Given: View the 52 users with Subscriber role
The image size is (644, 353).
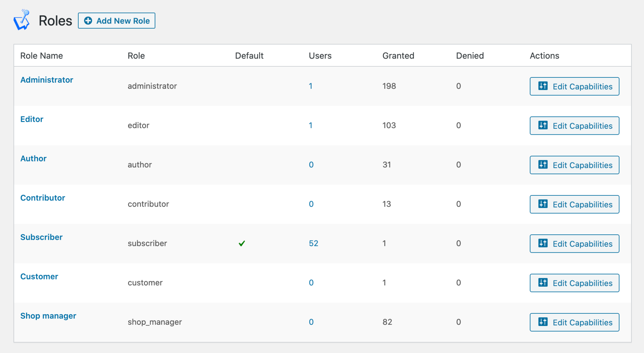Looking at the screenshot, I should pos(314,243).
